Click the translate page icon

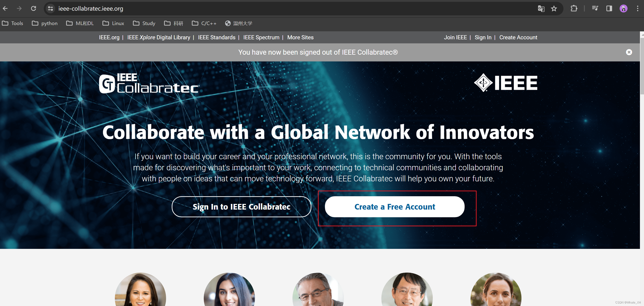(x=541, y=9)
